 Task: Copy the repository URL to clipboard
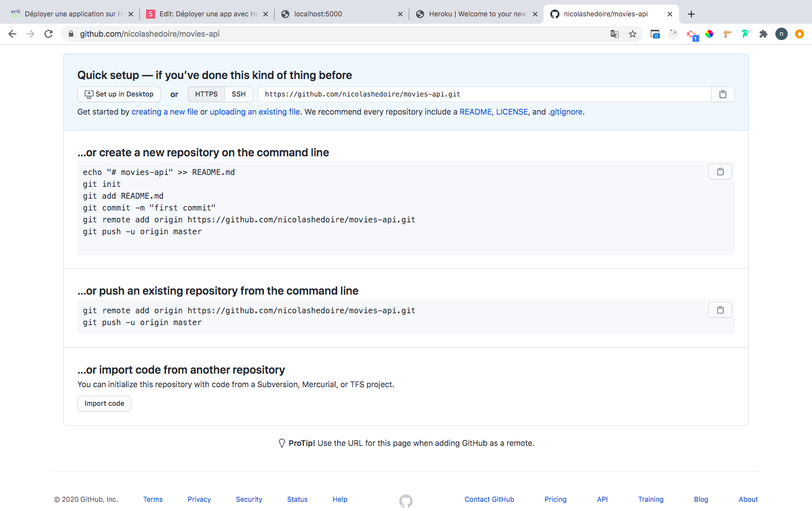tap(723, 94)
